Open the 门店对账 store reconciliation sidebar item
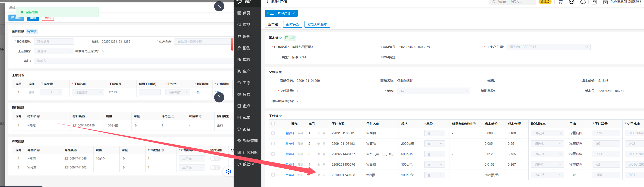The height and width of the screenshot is (187, 644). coord(247,152)
